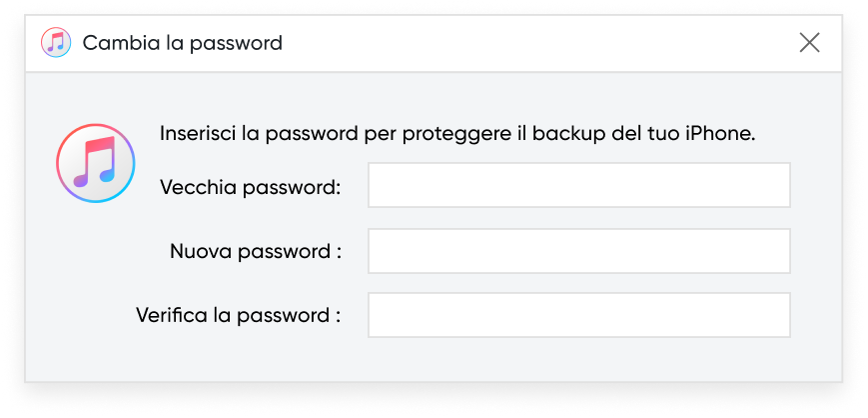The width and height of the screenshot is (868, 418).
Task: Select the Verifica la password text box
Action: 578,315
